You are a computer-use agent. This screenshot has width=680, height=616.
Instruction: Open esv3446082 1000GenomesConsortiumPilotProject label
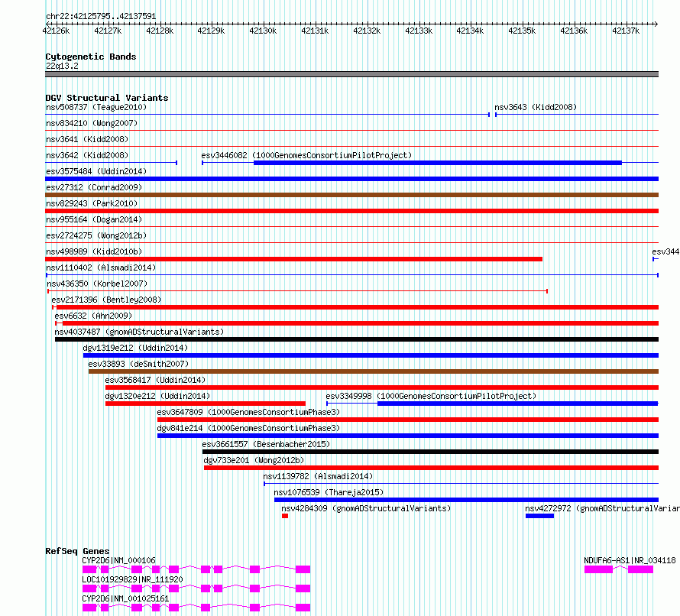(x=306, y=155)
